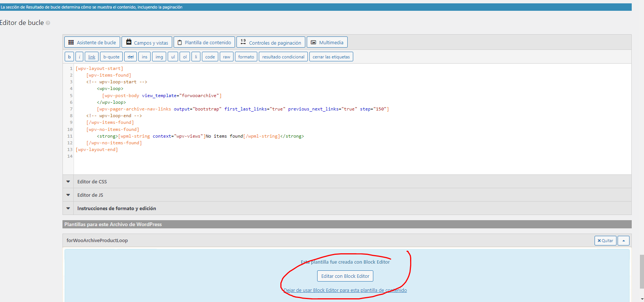Click the [wpv-layout-start] line
644x302 pixels.
pyautogui.click(x=99, y=68)
